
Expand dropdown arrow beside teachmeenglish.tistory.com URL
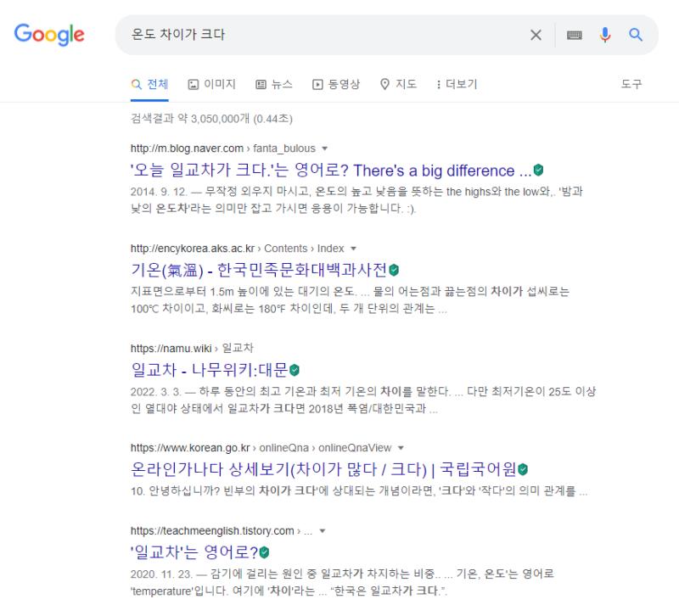[323, 530]
